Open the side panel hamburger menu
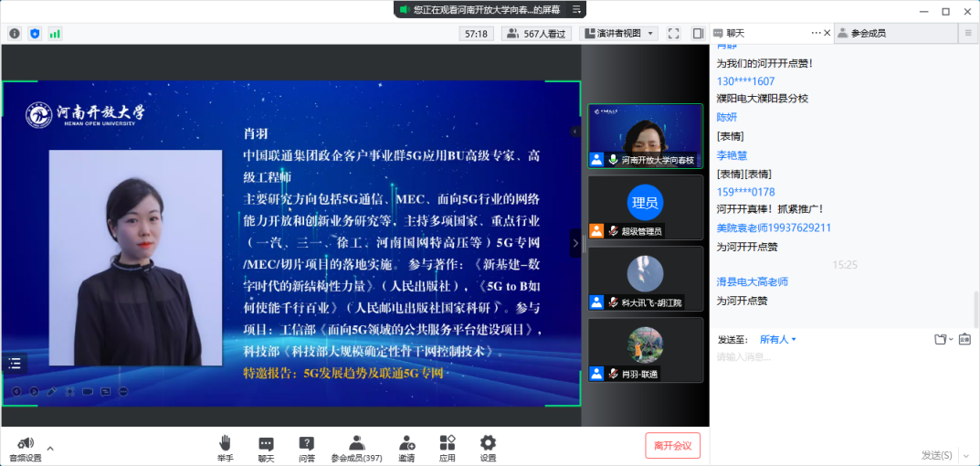The width and height of the screenshot is (980, 466). [x=968, y=34]
